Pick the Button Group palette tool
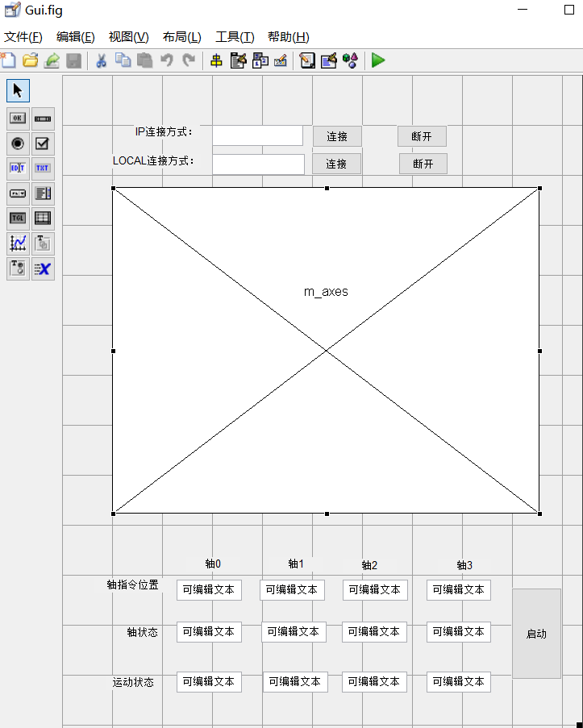The image size is (583, 728). pos(18,268)
